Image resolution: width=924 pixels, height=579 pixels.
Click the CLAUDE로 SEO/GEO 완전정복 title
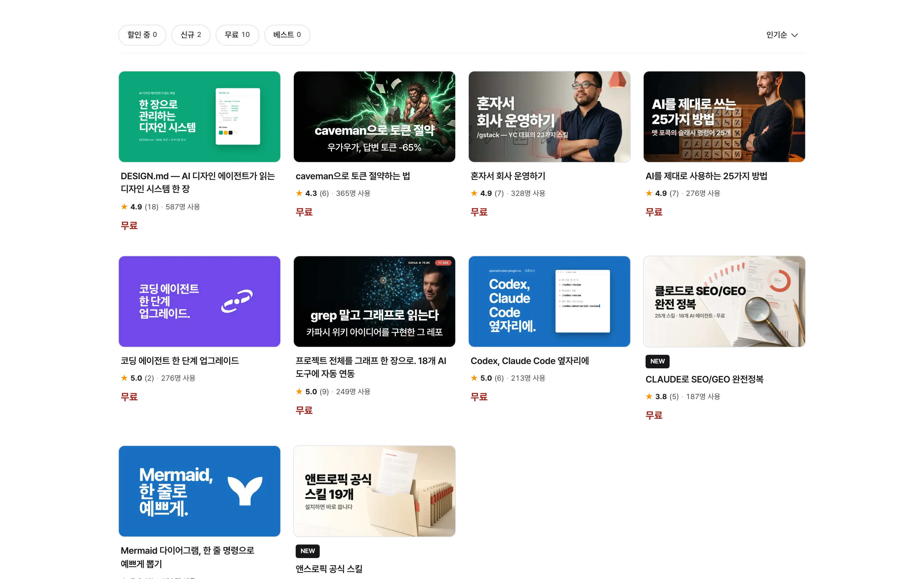(704, 379)
